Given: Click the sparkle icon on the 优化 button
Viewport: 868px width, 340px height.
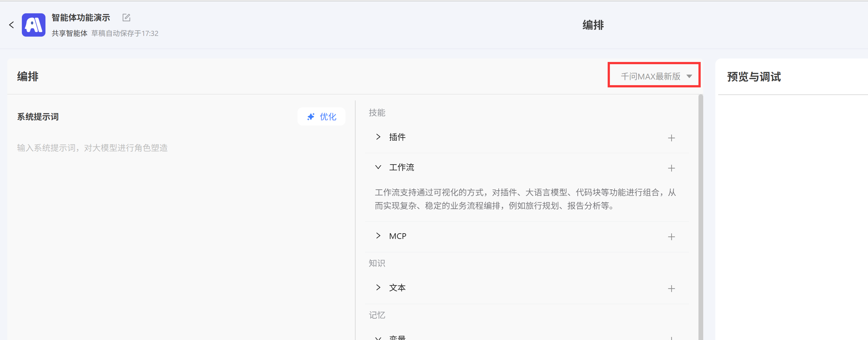Looking at the screenshot, I should click(311, 116).
